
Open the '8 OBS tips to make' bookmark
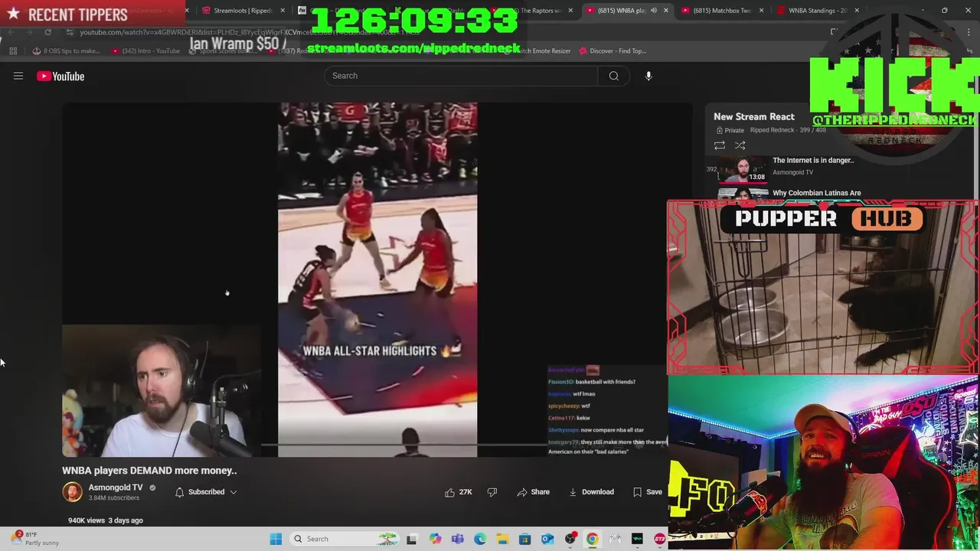66,51
